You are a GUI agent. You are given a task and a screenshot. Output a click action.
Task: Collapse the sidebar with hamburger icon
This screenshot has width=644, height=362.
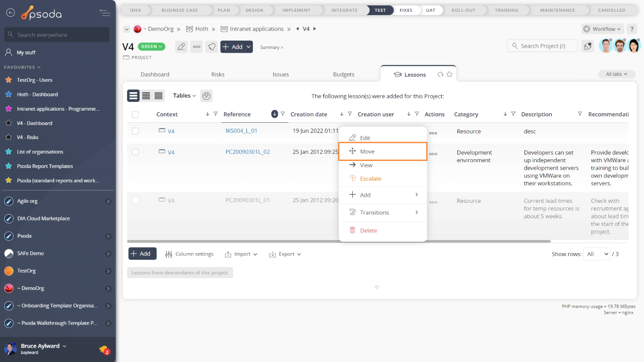tap(105, 13)
